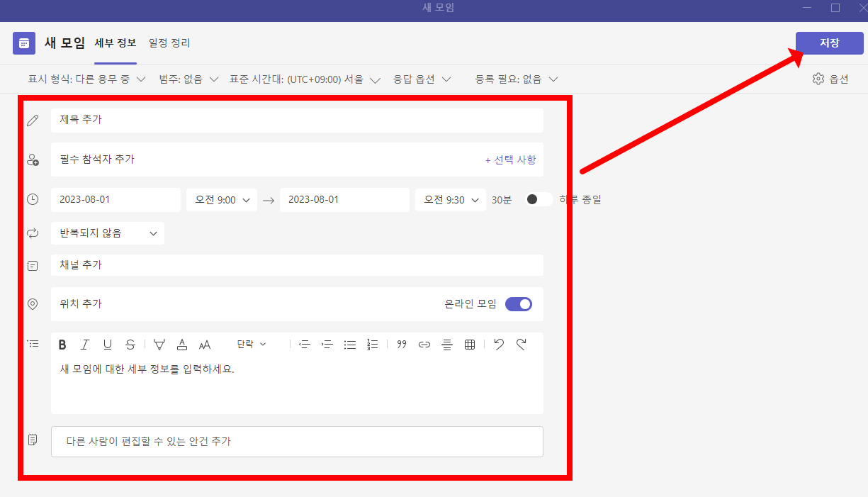868x497 pixels.
Task: Toggle the 하루 종일 all-day switch
Action: (x=539, y=199)
